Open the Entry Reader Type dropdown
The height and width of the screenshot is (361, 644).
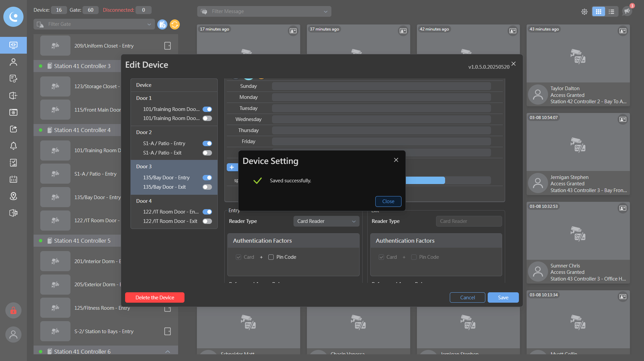point(326,221)
